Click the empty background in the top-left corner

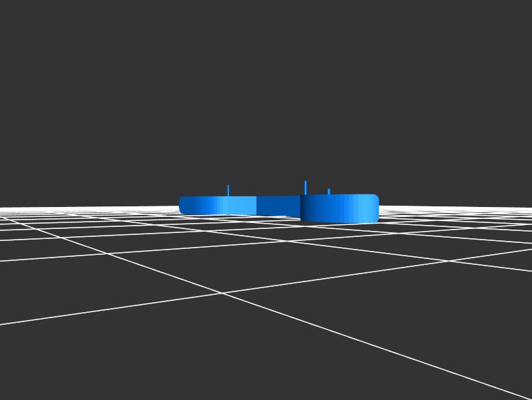click(x=27, y=27)
